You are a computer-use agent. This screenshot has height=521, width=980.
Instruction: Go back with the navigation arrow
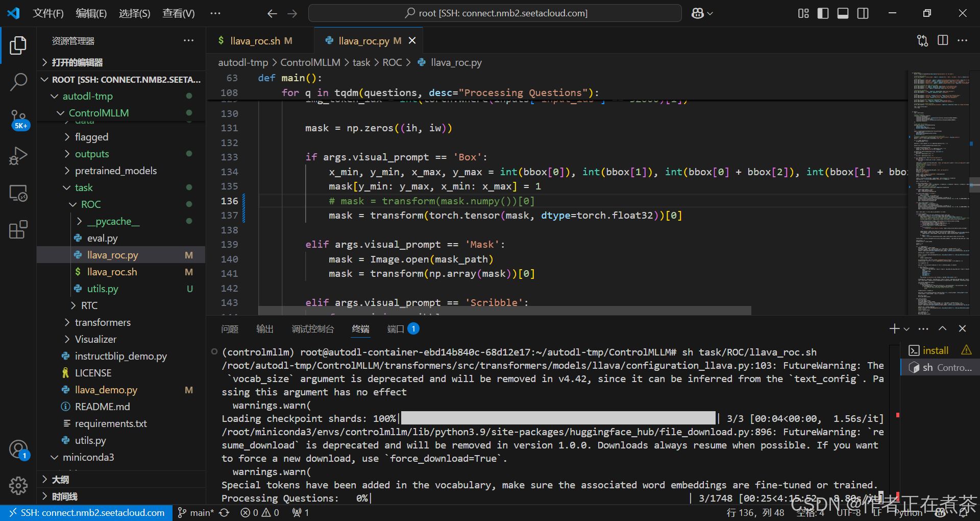pyautogui.click(x=272, y=13)
